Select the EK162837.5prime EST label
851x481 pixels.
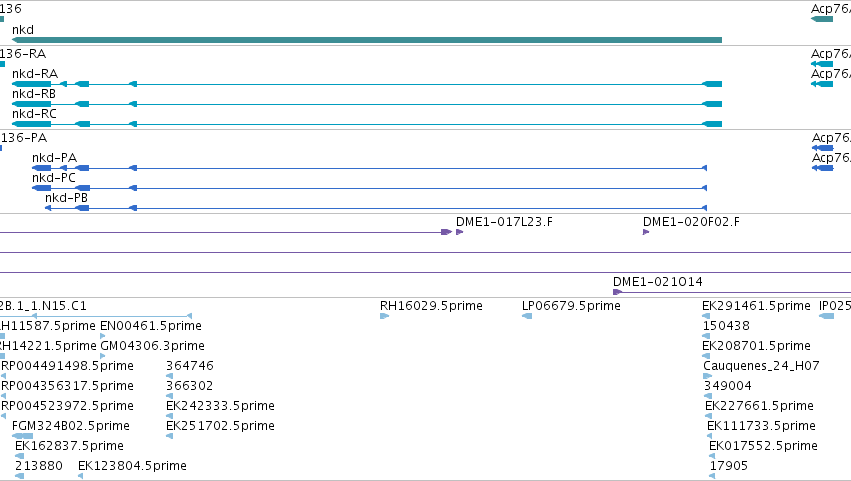tap(69, 446)
